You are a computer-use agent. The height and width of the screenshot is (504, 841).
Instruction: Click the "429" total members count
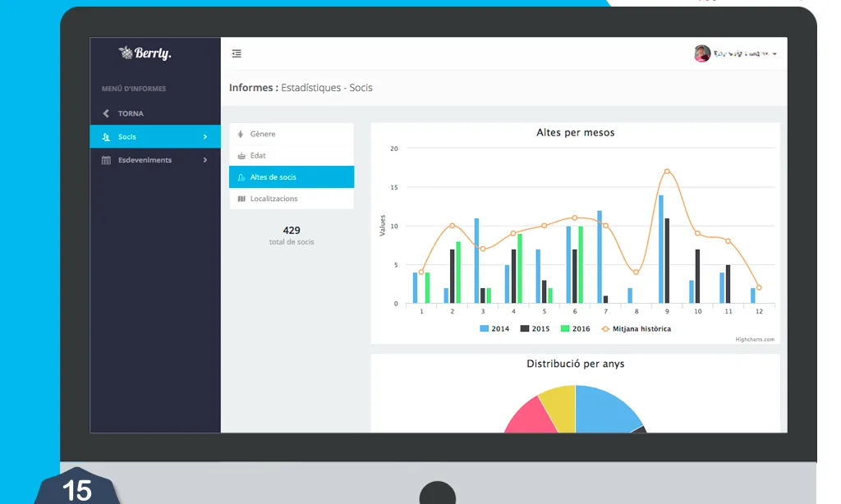[292, 231]
